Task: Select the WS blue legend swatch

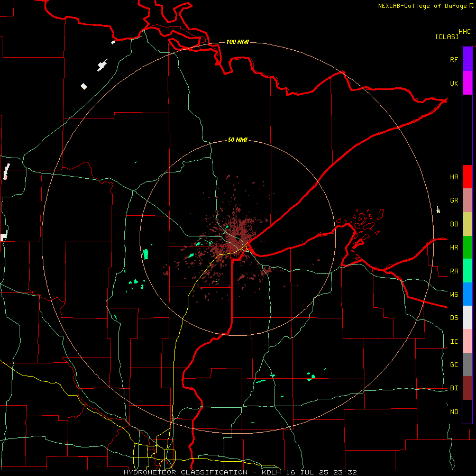Action: point(467,294)
